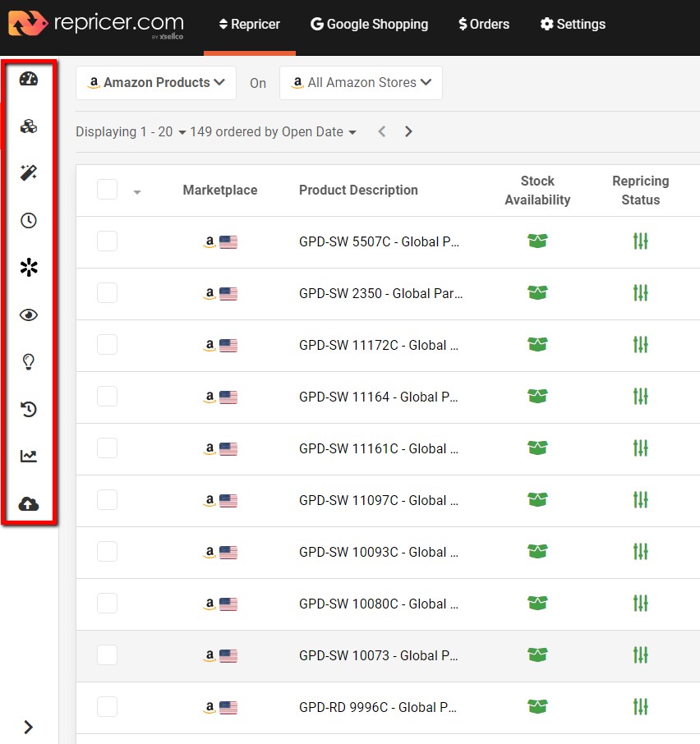Check the box for GPD-SW 10080C row

tap(108, 603)
